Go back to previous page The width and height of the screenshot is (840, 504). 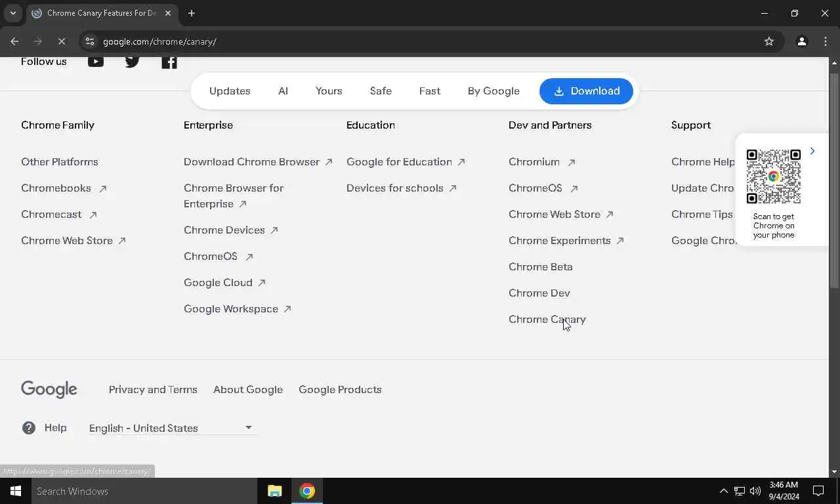[14, 41]
